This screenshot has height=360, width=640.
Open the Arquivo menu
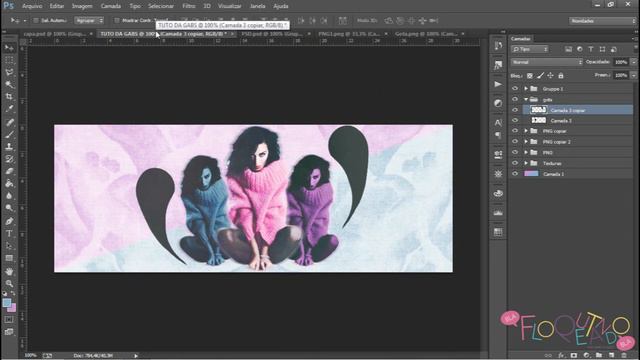(x=32, y=6)
